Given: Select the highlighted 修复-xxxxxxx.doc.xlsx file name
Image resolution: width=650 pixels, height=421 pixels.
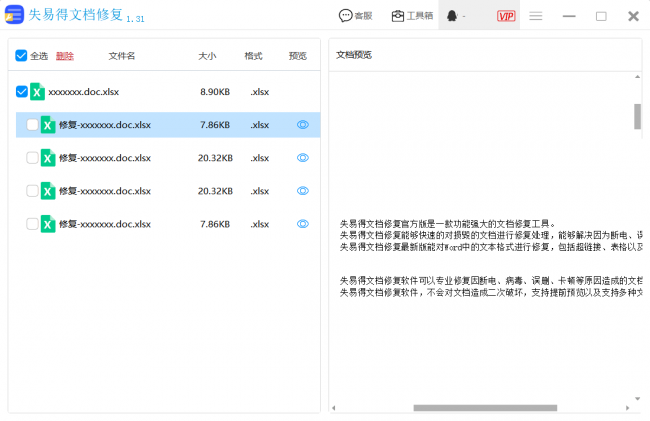Looking at the screenshot, I should [104, 125].
